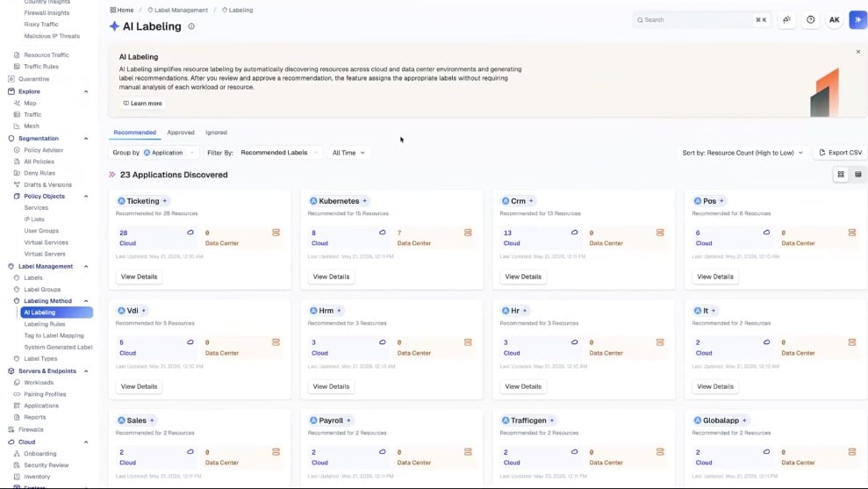Click the Sales application title
The height and width of the screenshot is (489, 868).
point(136,421)
